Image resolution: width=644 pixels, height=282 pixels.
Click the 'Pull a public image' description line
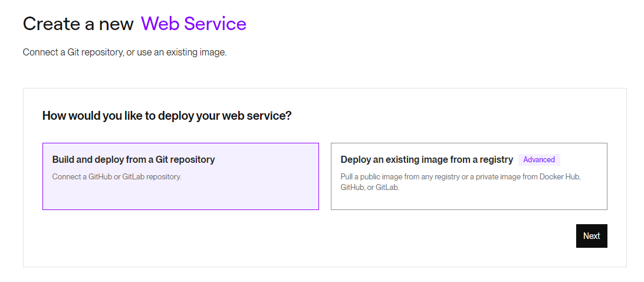[460, 177]
